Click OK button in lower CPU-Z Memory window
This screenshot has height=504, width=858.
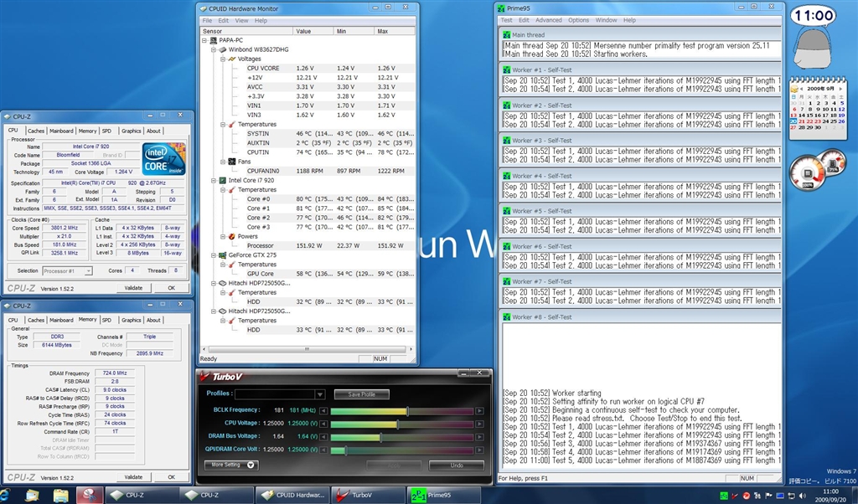(x=171, y=477)
